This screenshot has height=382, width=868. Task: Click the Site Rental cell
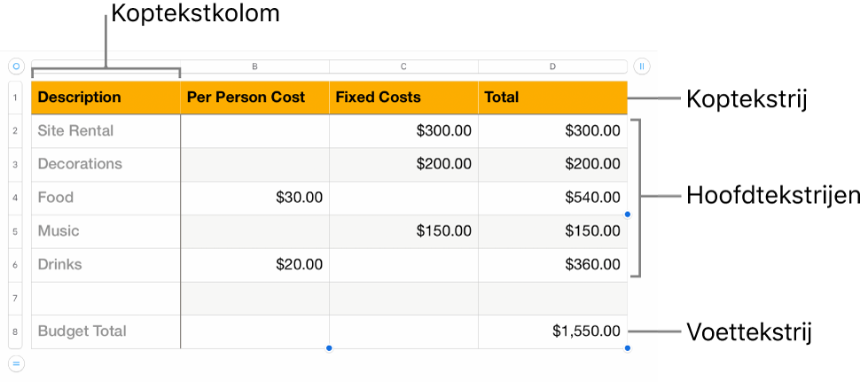click(106, 131)
